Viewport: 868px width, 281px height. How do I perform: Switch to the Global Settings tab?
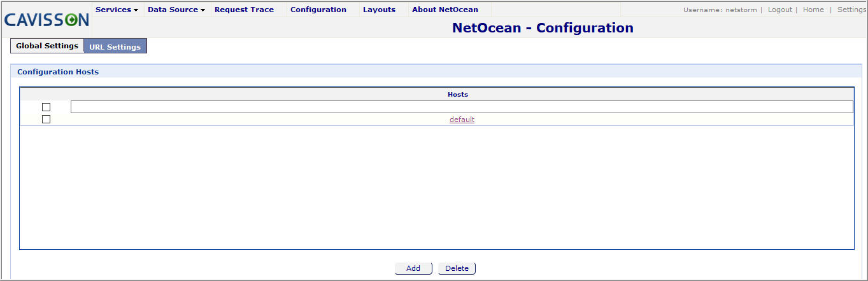(47, 46)
